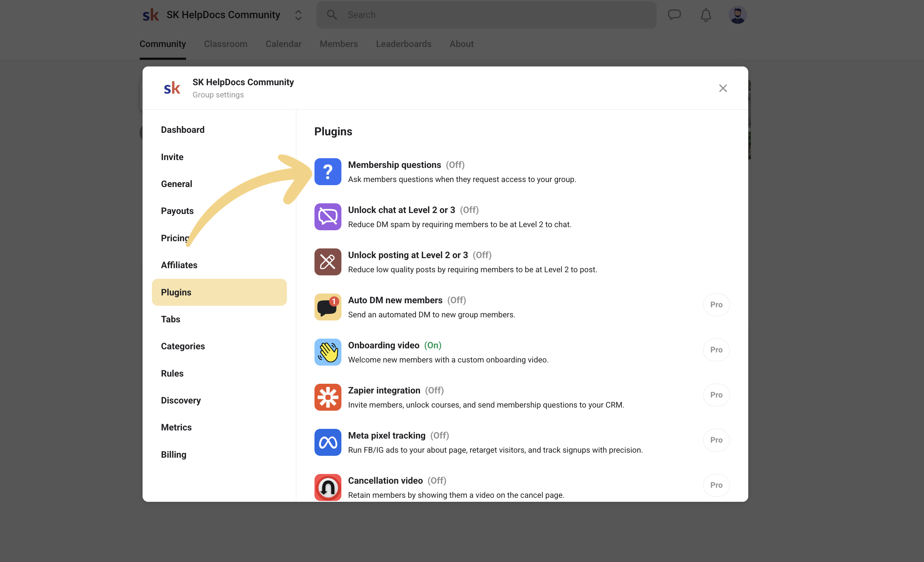
Task: Open Unlock chat at Level 2 or 3
Action: click(x=402, y=210)
